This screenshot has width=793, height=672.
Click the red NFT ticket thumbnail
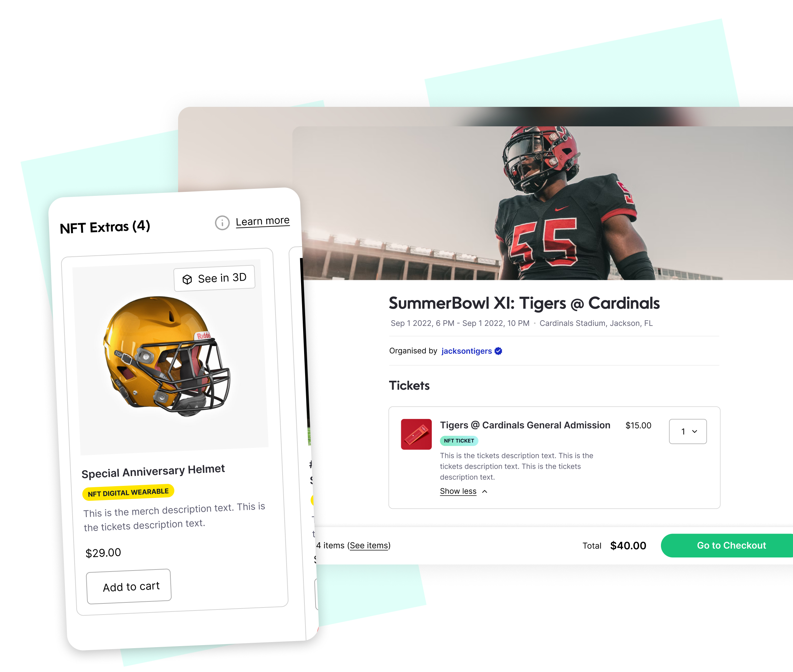click(x=416, y=434)
